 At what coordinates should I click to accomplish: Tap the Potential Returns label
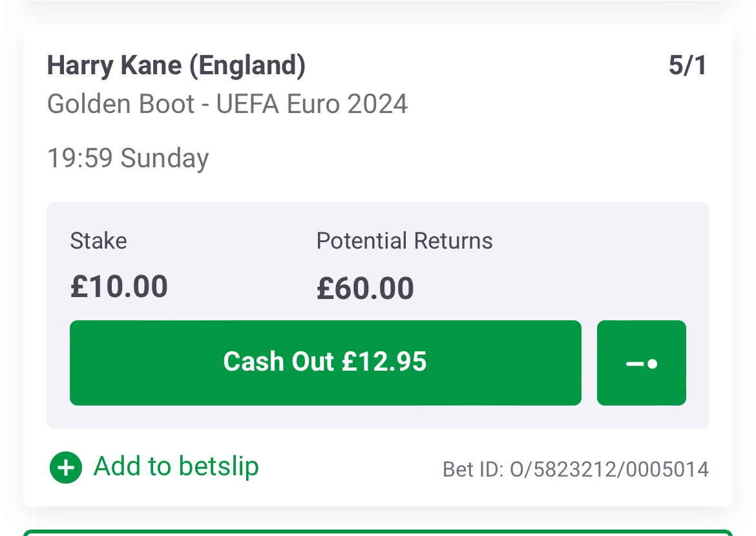point(404,240)
